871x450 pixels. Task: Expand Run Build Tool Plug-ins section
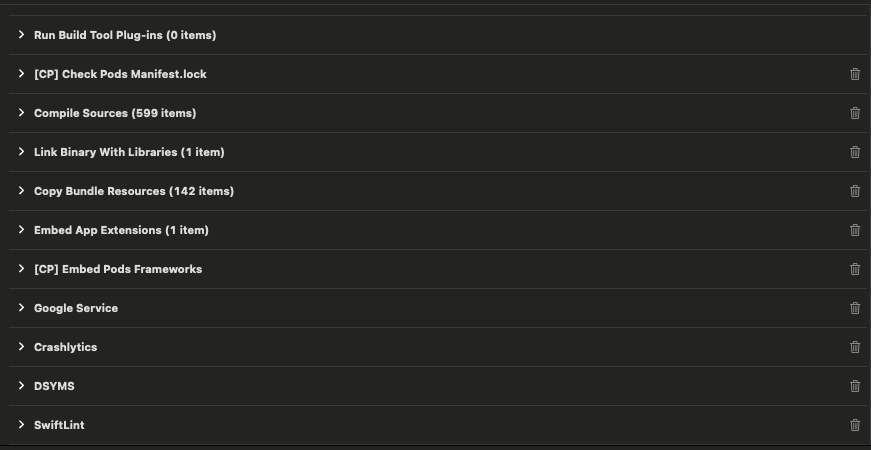tap(21, 35)
